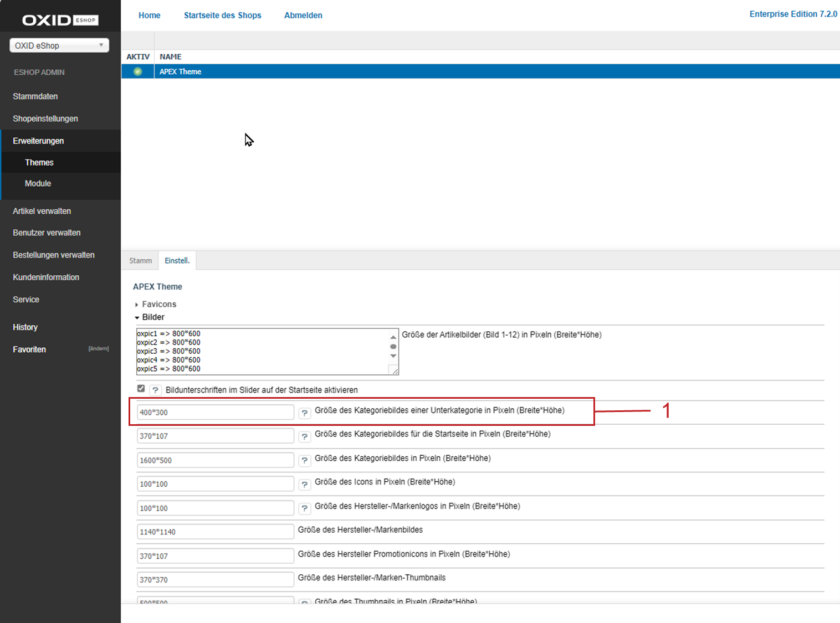Click the Artikelbilder textarea resize handle
The image size is (840, 623).
click(394, 370)
